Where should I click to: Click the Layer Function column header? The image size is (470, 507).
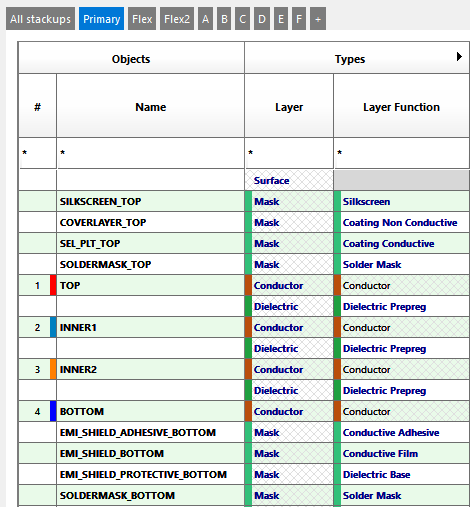(x=402, y=107)
